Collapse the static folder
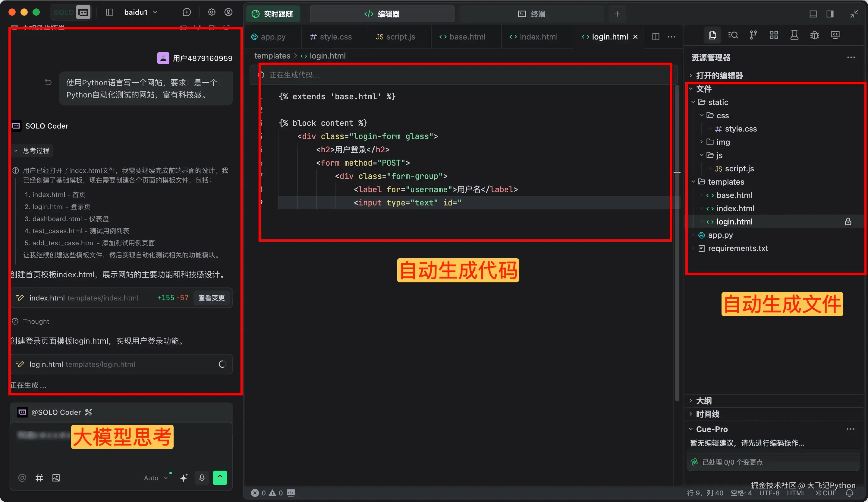The image size is (868, 502). pos(718,102)
